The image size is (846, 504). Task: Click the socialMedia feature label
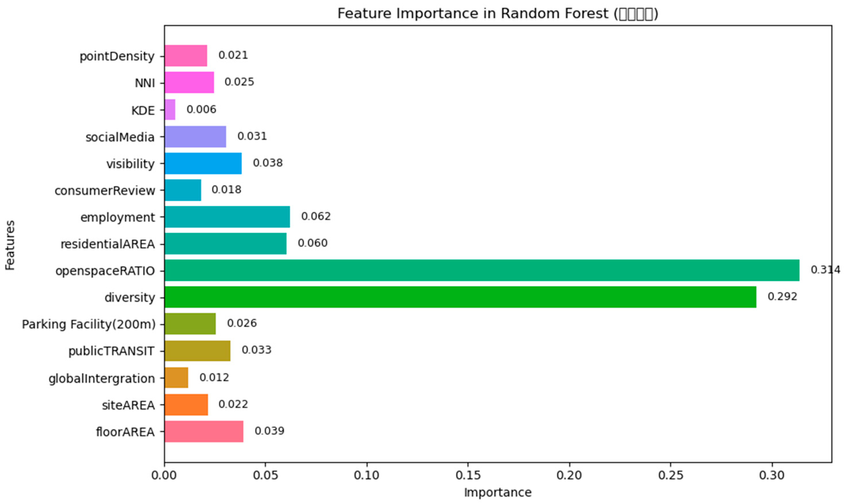(120, 137)
